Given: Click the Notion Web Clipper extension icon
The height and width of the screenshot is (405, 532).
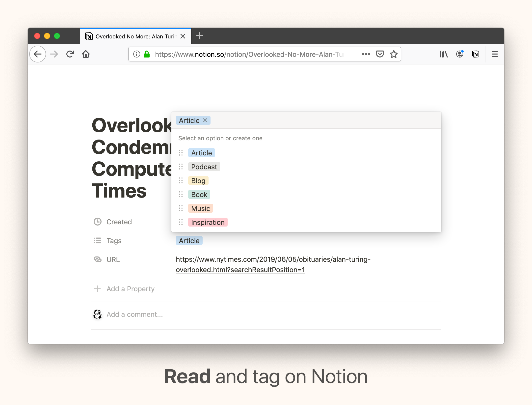Looking at the screenshot, I should click(476, 54).
